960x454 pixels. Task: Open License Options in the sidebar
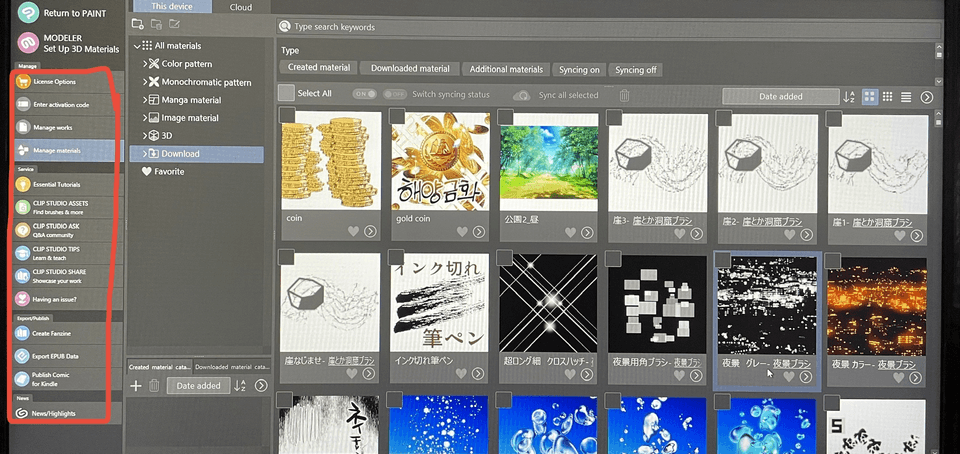(67, 82)
